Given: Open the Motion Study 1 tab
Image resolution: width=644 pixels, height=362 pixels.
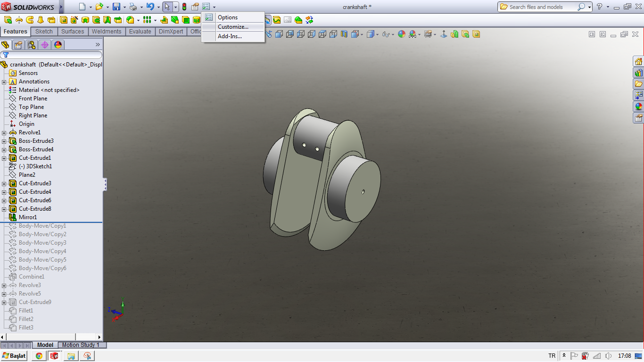Looking at the screenshot, I should (81, 345).
